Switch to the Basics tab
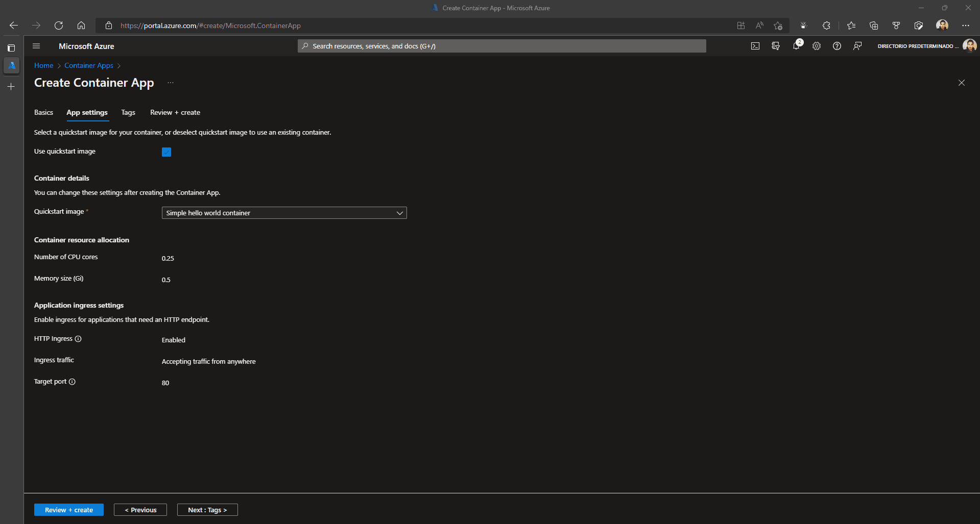The image size is (980, 524). (43, 112)
